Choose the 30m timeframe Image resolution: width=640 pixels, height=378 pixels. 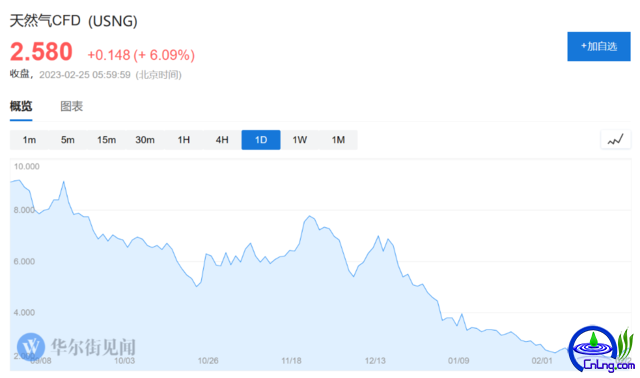145,140
